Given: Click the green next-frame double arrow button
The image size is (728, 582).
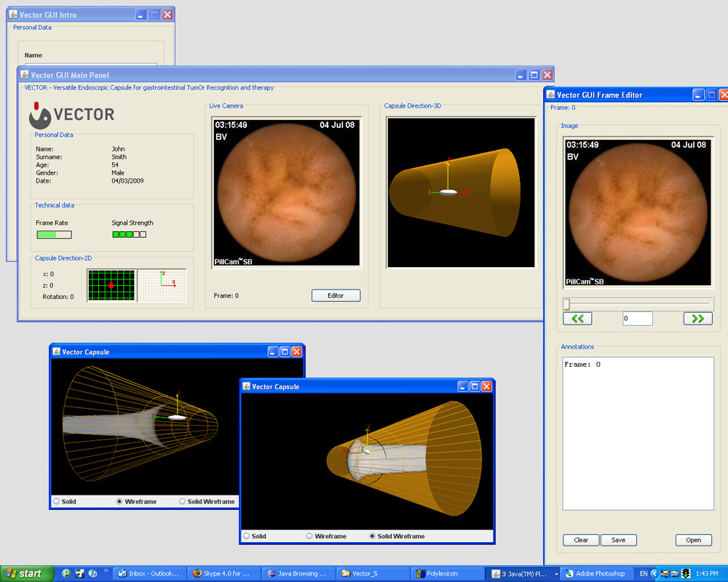Looking at the screenshot, I should point(697,319).
